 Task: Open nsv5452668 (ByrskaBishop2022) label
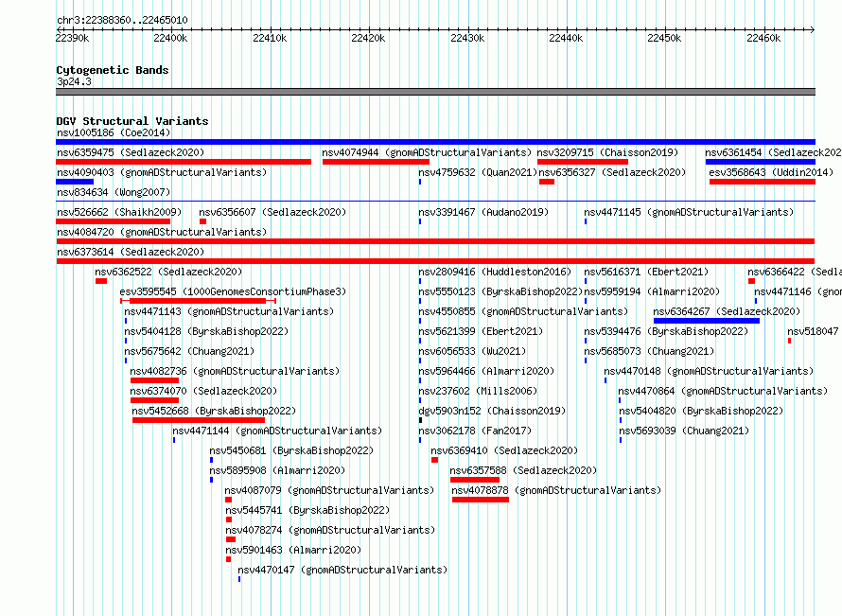214,411
